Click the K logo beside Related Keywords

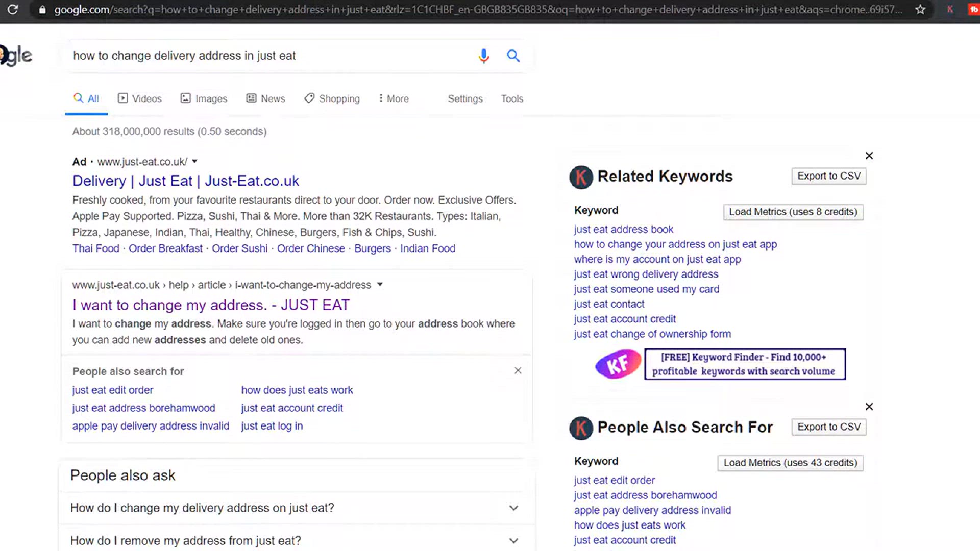[x=581, y=177]
